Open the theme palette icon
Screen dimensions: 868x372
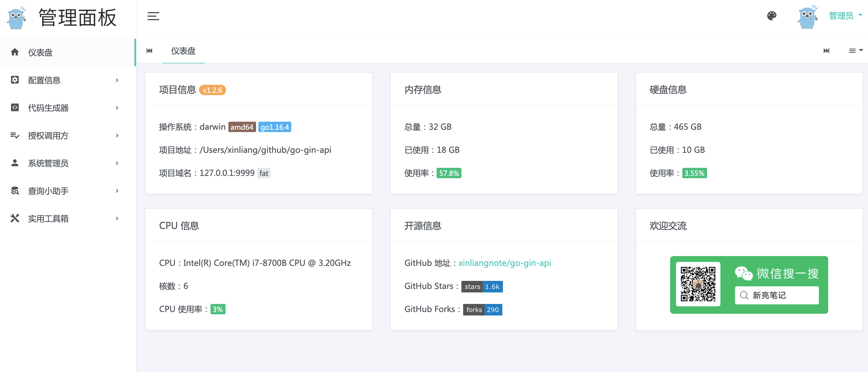[772, 16]
